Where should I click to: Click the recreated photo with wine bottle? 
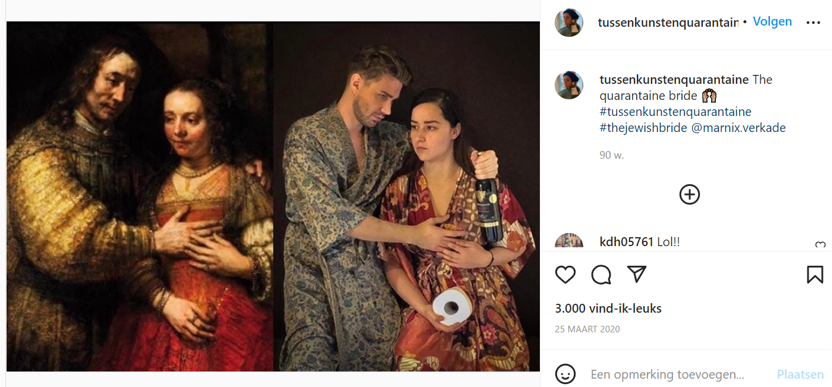point(406,196)
